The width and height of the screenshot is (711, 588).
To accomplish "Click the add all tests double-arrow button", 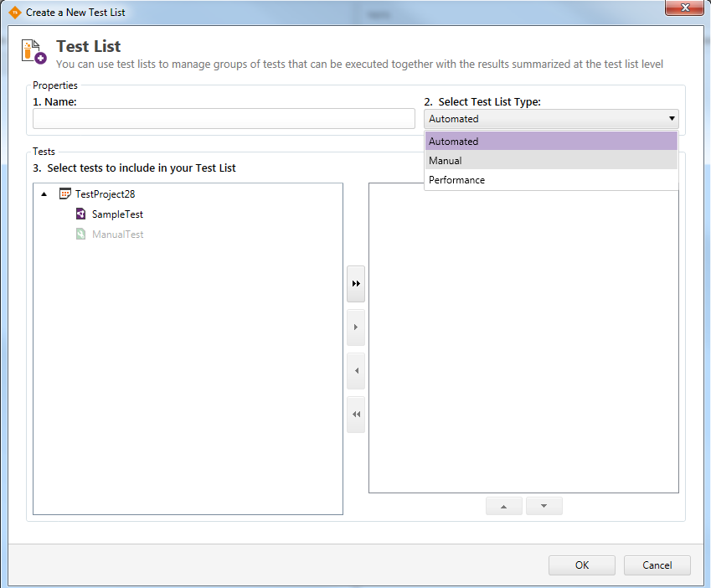I will tap(356, 285).
